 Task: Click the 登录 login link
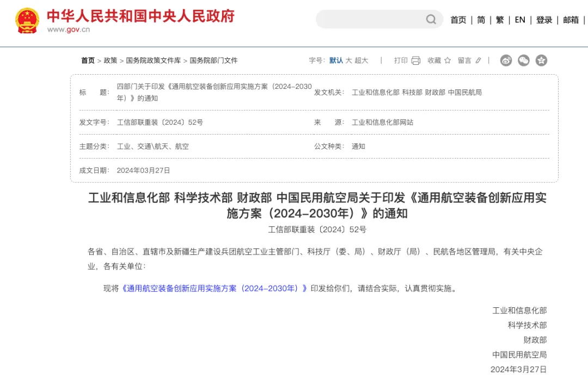(x=544, y=20)
